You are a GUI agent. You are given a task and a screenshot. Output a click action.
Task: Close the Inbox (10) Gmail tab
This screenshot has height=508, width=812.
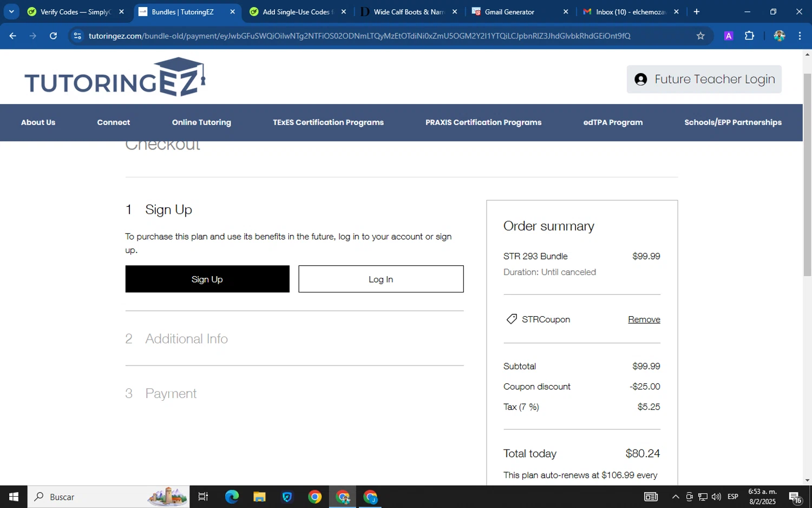coord(676,11)
